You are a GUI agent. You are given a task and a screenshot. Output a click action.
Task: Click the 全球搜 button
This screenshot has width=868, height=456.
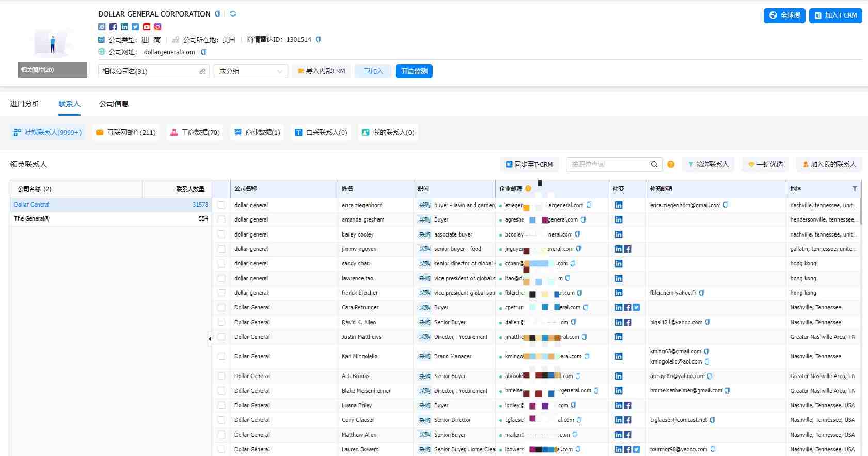coord(784,15)
